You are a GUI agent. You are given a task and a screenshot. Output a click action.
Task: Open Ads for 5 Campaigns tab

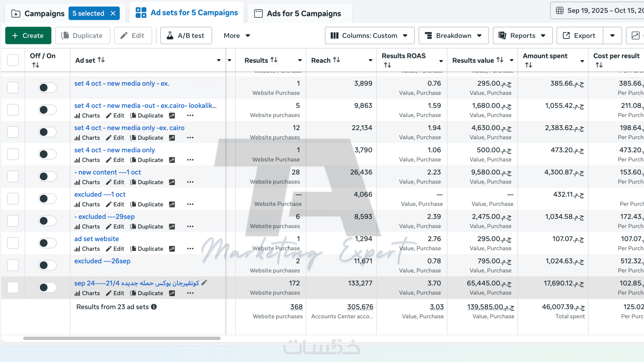[x=298, y=13]
